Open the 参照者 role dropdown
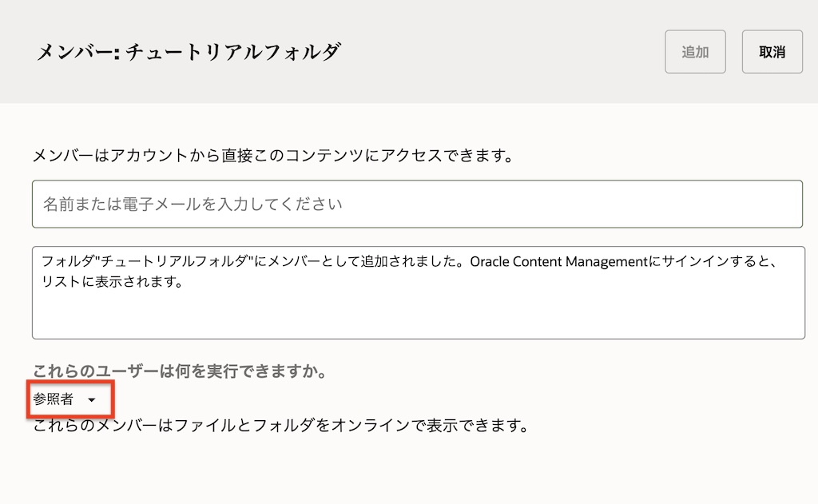 pyautogui.click(x=64, y=399)
